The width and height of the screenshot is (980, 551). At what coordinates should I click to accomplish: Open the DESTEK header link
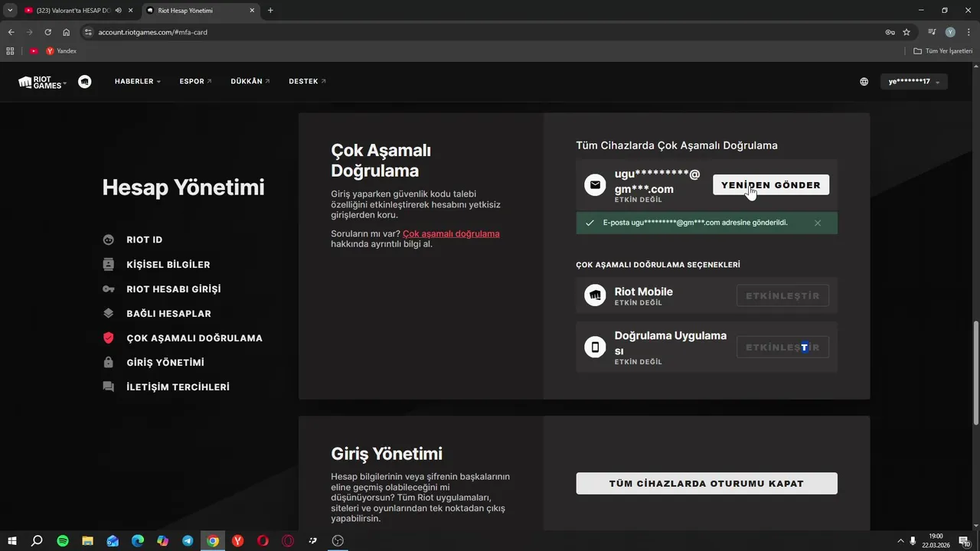pyautogui.click(x=307, y=81)
